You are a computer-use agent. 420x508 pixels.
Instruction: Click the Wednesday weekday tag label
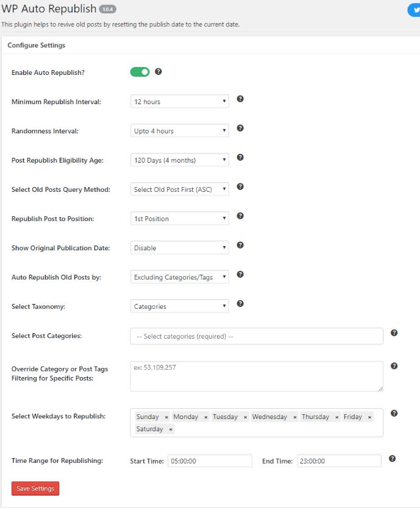269,417
